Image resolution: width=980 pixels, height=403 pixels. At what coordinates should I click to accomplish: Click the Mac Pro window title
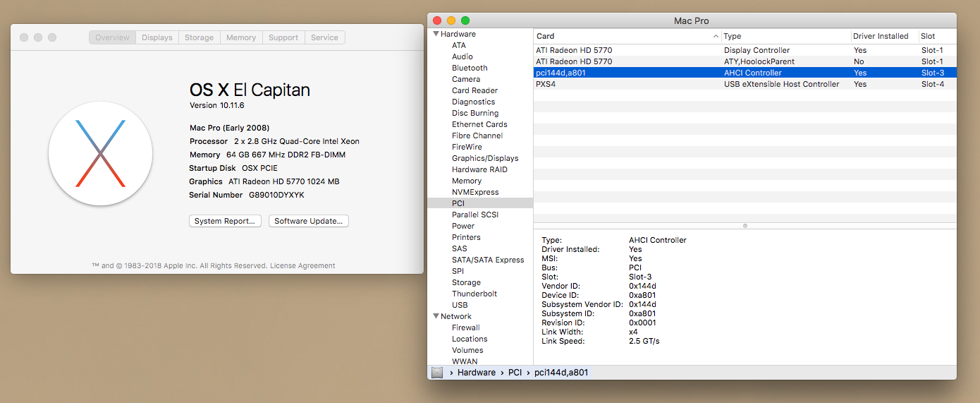[x=692, y=20]
